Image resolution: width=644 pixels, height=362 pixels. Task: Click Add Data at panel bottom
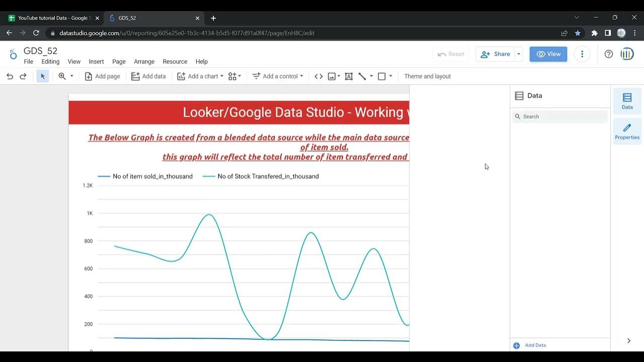[x=529, y=345]
